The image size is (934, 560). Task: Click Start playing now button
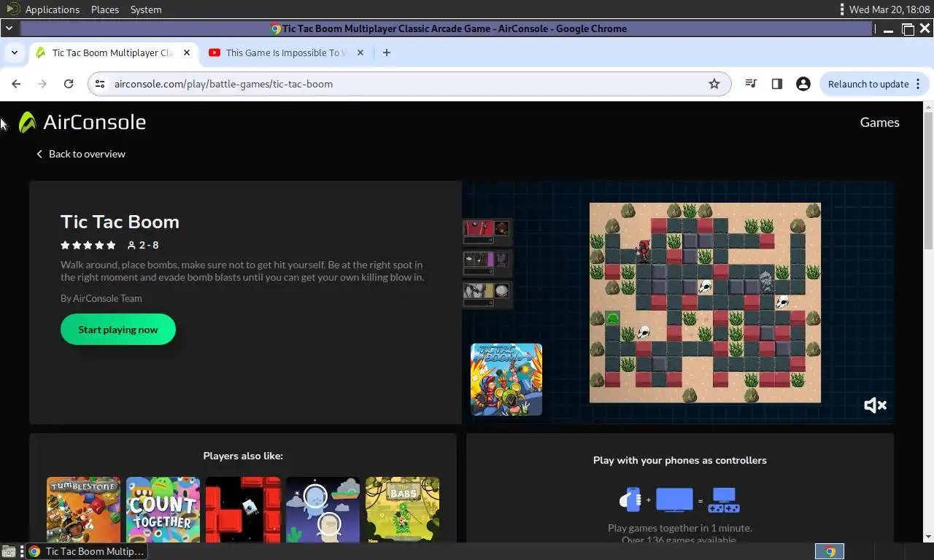click(x=118, y=330)
